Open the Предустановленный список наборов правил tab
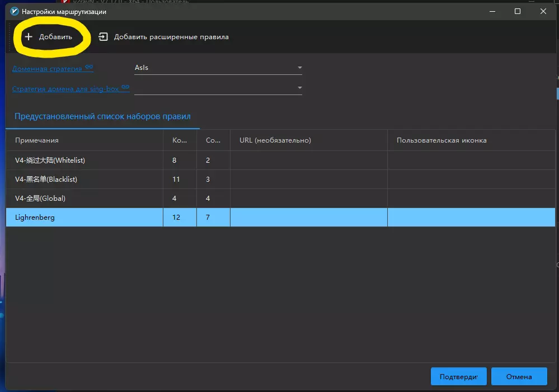Screen dimensions: 559x392 point(102,117)
